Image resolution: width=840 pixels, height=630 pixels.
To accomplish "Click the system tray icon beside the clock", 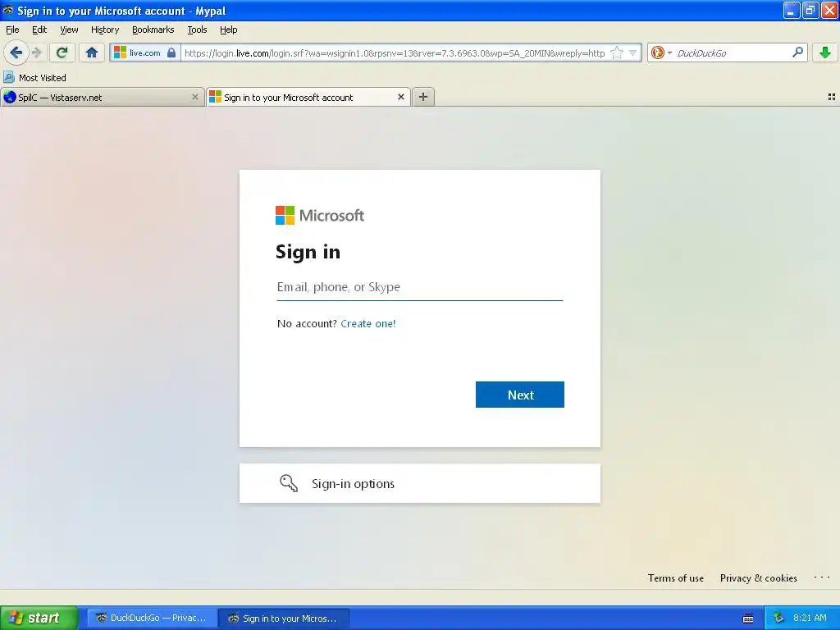I will [x=778, y=618].
